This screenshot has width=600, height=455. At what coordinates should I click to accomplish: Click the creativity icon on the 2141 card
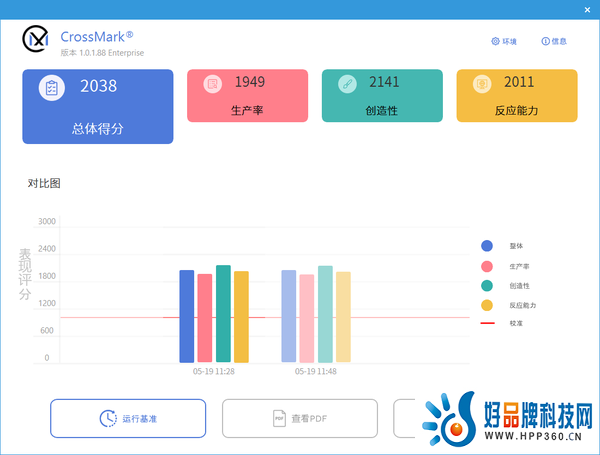click(347, 84)
